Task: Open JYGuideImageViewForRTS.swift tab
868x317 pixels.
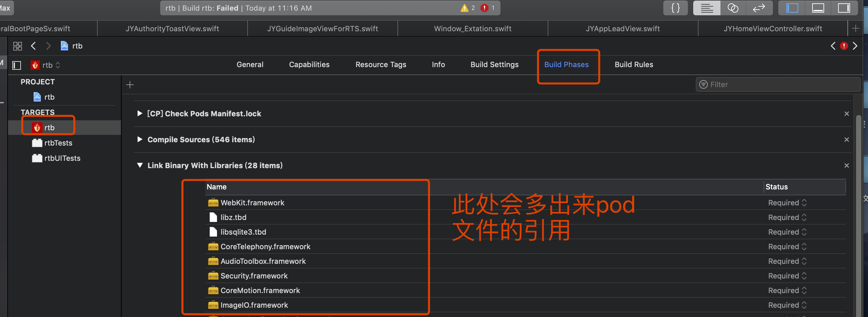Action: pyautogui.click(x=322, y=29)
